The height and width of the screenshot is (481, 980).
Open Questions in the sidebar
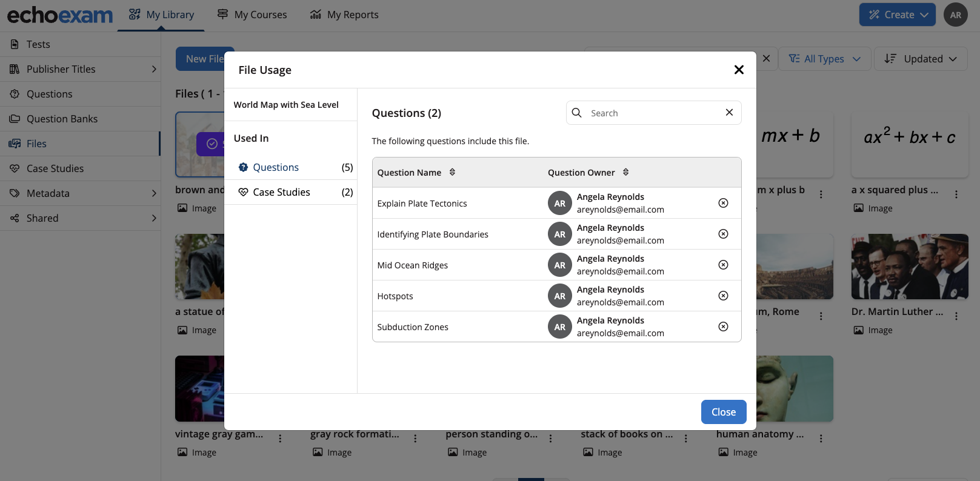click(x=80, y=94)
